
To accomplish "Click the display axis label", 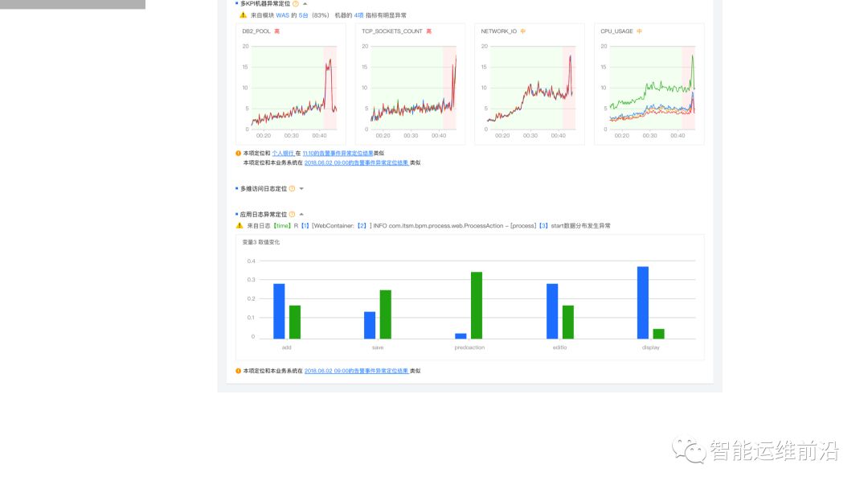I will pyautogui.click(x=651, y=347).
